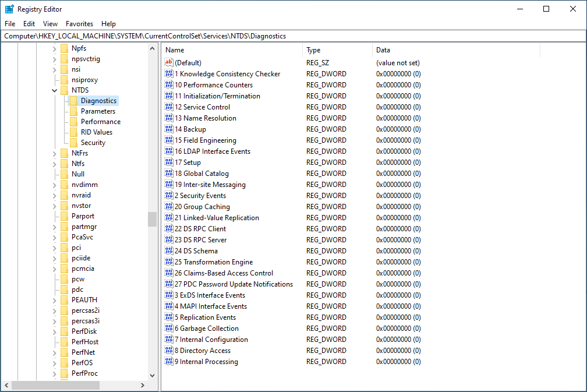Expand the Parport tree node
Viewport: 587px width, 392px height.
(55, 216)
